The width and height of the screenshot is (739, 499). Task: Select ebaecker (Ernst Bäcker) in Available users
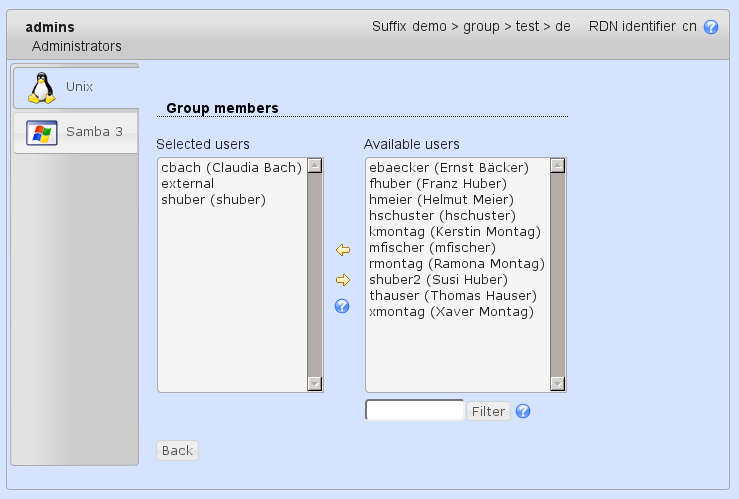click(448, 168)
